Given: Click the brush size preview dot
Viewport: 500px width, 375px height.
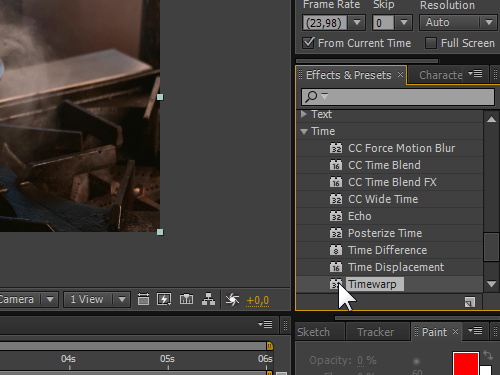Looking at the screenshot, I should click(x=416, y=361).
